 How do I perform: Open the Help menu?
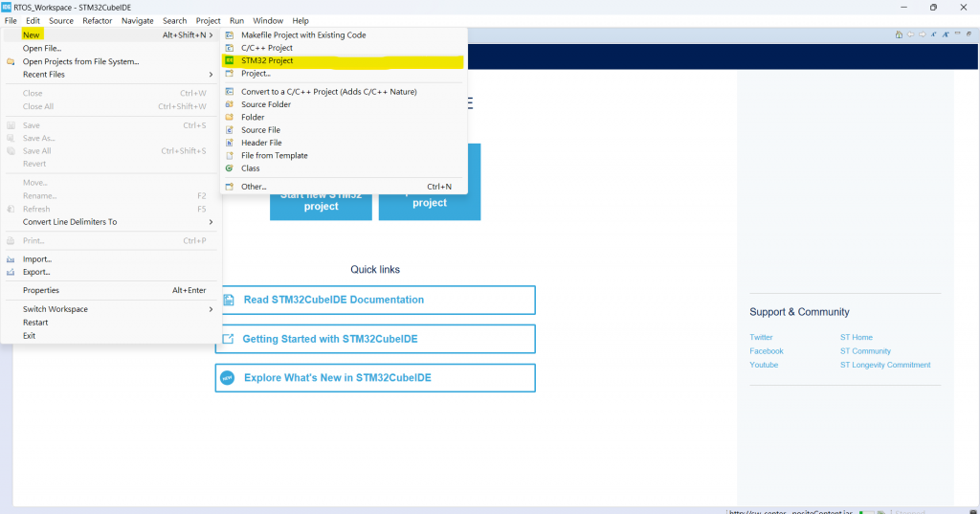pyautogui.click(x=301, y=21)
